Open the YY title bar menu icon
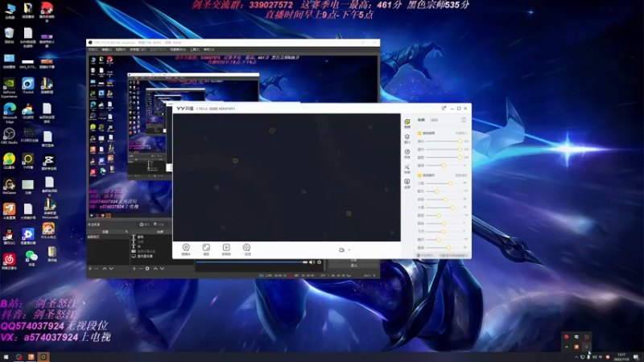 tap(444, 109)
